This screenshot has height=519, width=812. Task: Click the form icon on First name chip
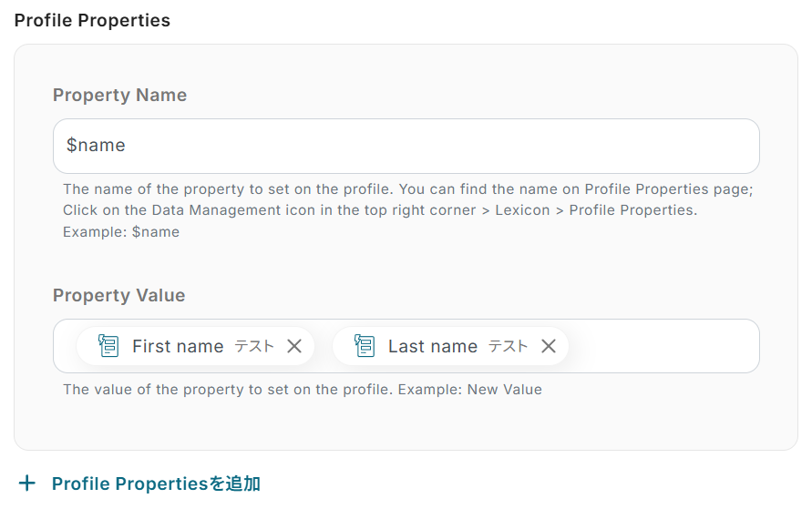click(108, 346)
